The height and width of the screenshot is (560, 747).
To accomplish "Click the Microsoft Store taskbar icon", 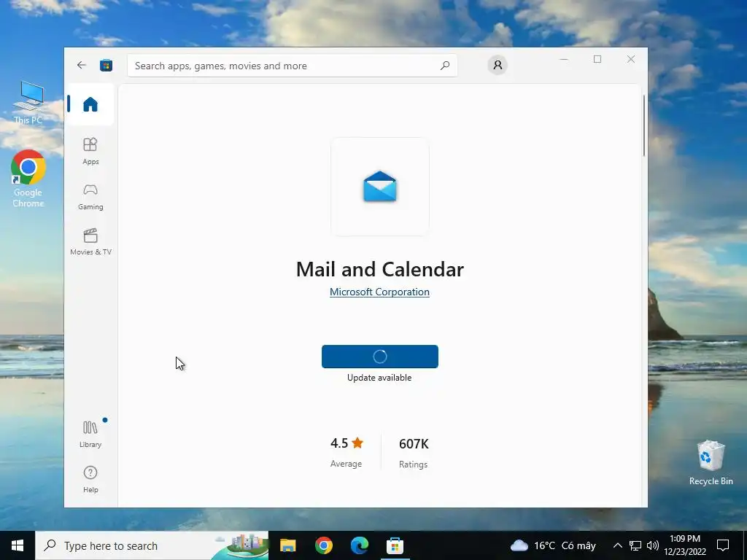I will click(x=395, y=545).
